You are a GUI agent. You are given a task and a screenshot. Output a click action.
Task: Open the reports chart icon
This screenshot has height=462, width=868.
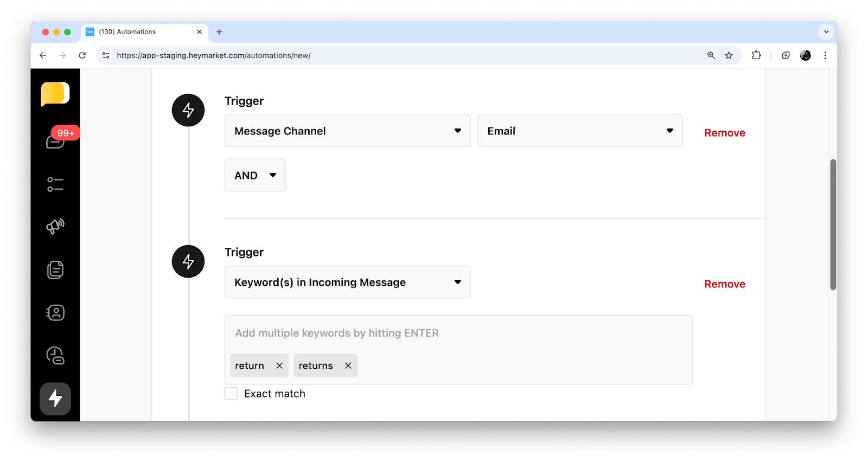coord(55,356)
